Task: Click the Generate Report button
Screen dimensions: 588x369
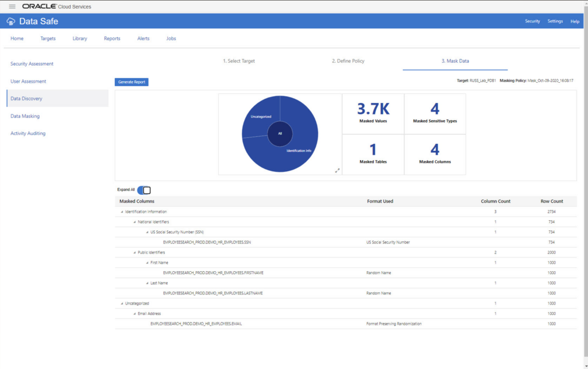Action: (132, 82)
